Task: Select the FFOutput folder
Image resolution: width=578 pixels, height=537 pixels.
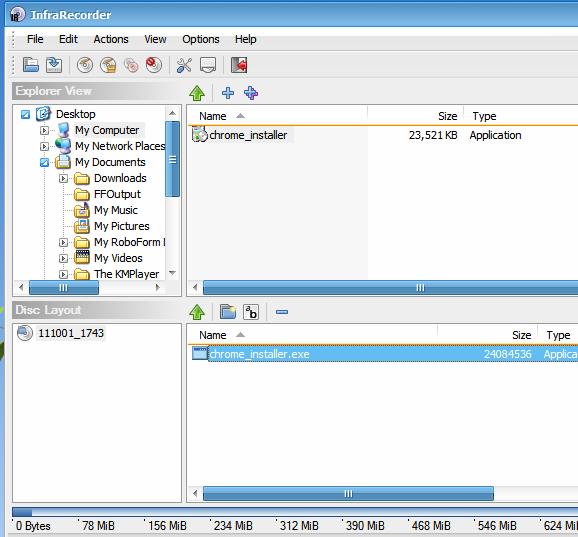Action: point(117,194)
